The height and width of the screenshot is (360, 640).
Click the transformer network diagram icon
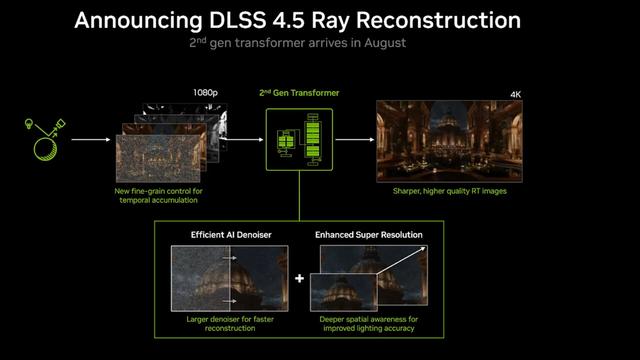[x=299, y=140]
